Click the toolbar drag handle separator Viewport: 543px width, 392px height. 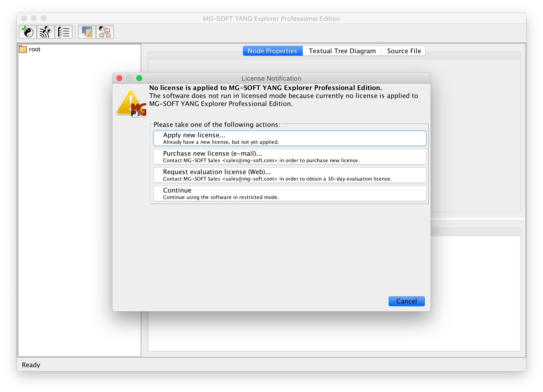75,32
